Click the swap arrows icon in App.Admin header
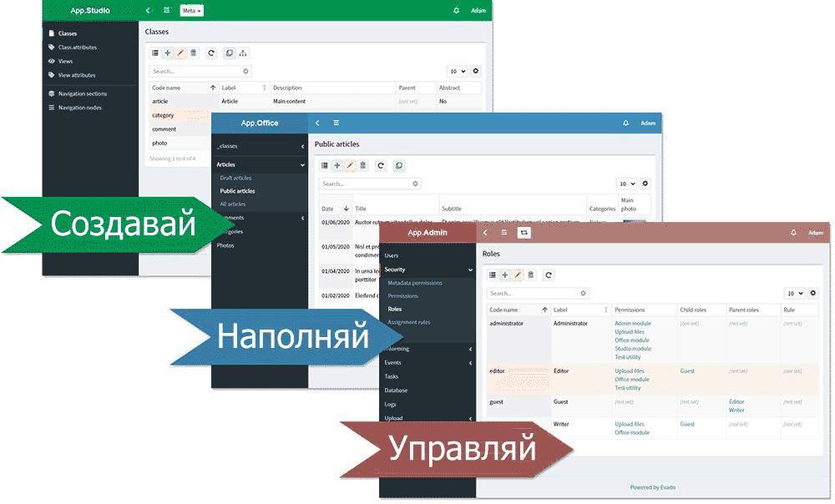This screenshot has height=504, width=835. click(524, 233)
